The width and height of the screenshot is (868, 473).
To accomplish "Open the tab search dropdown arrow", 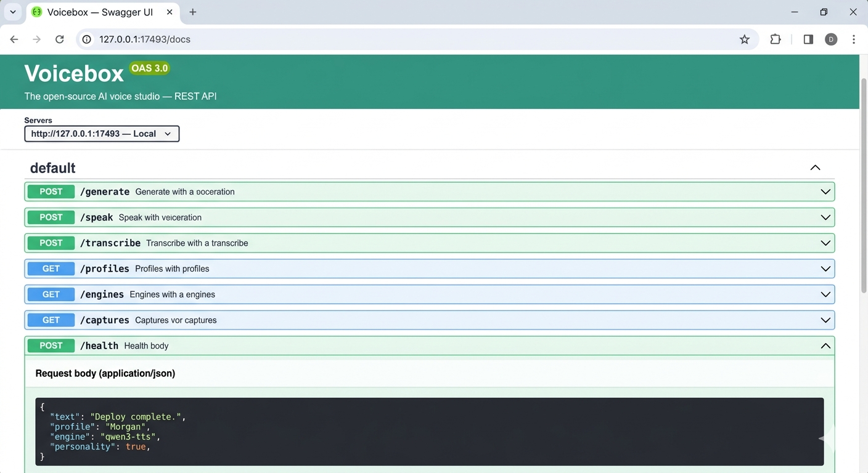I will point(12,12).
